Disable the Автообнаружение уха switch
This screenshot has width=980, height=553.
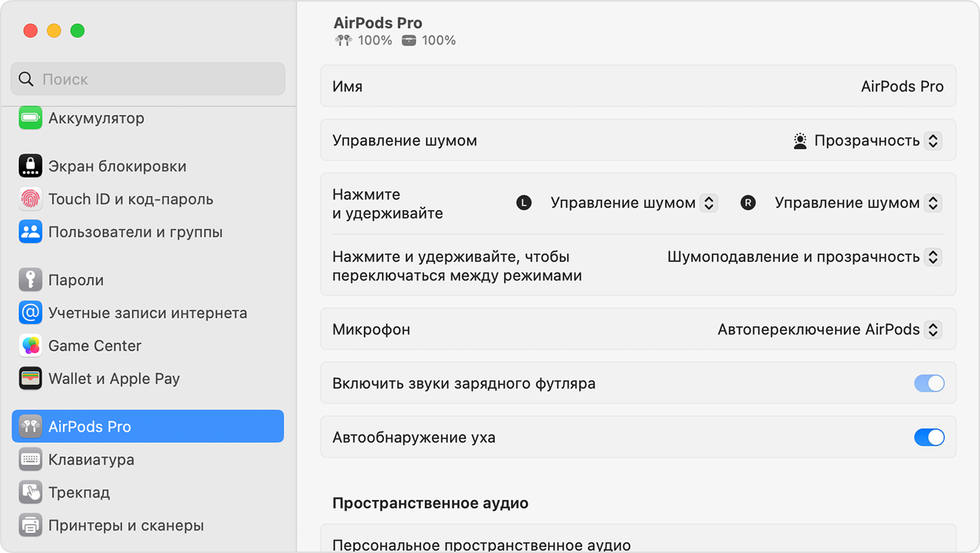pyautogui.click(x=929, y=437)
